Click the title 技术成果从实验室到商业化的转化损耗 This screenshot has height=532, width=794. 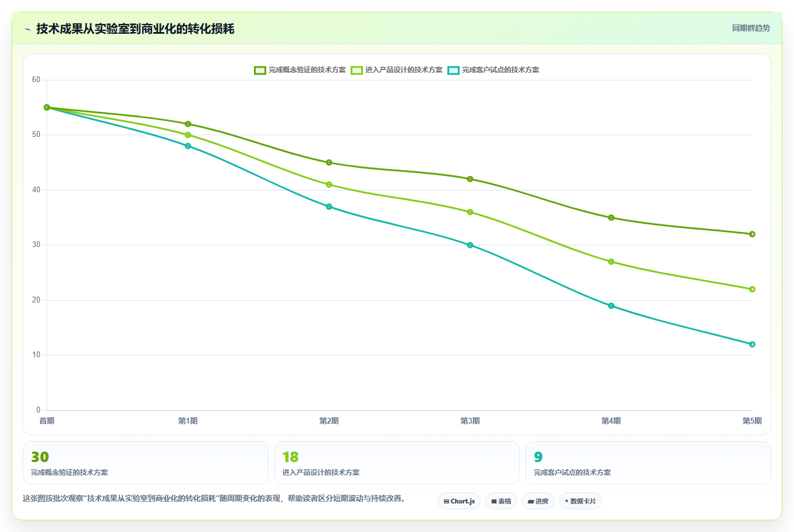tap(135, 29)
